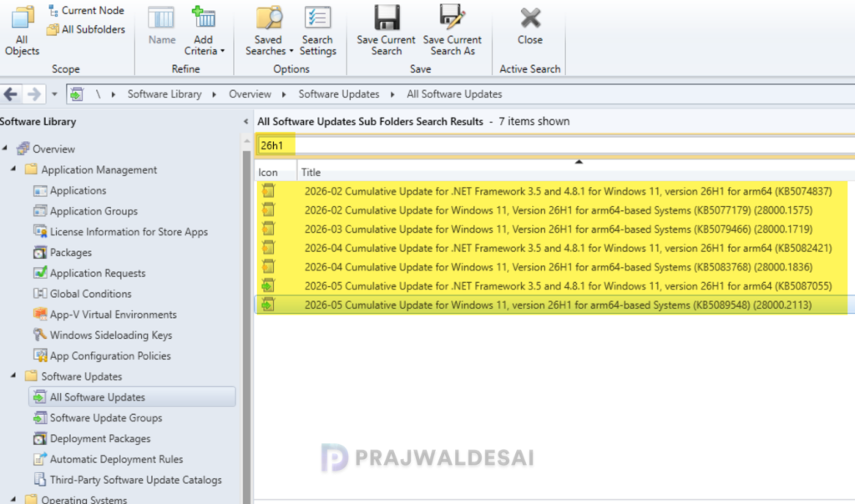Open the Application Groups node
Viewport: 855px width, 504px height.
[x=86, y=211]
